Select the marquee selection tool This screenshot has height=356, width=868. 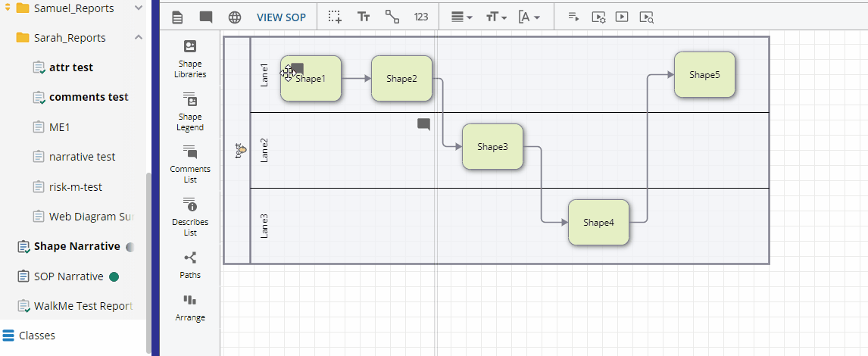click(335, 17)
